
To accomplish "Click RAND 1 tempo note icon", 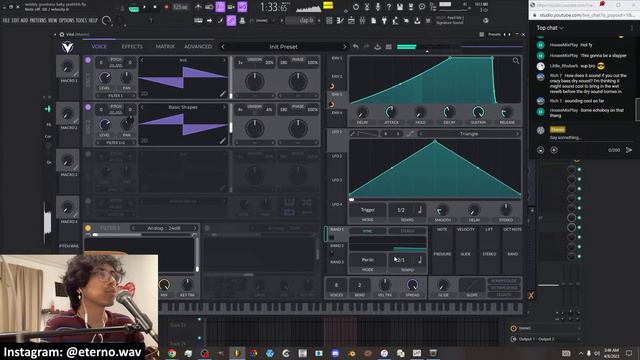I will [419, 260].
